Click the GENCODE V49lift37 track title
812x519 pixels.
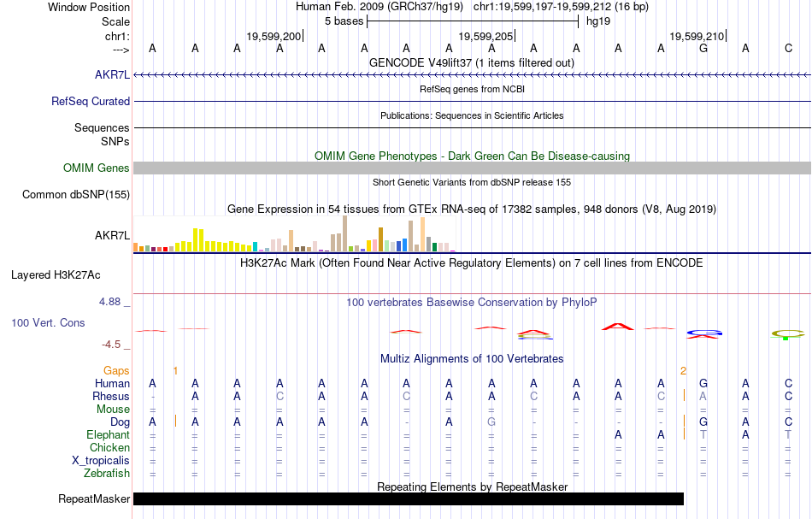click(472, 62)
